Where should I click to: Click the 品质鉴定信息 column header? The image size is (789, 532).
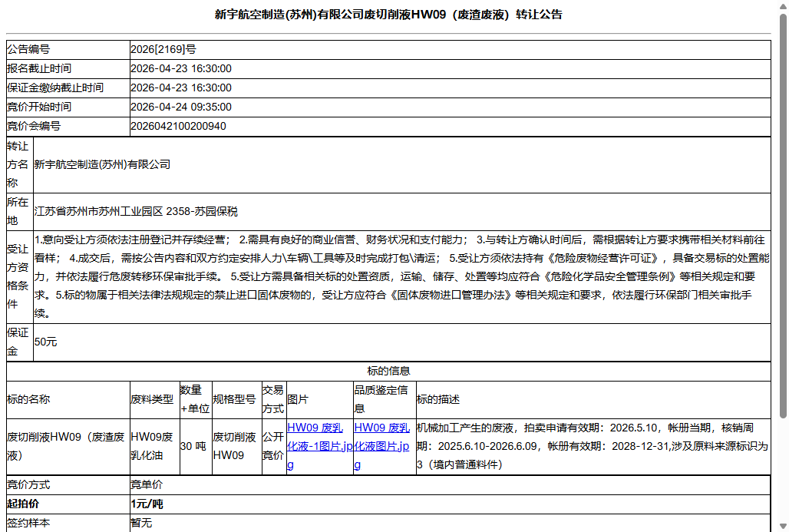[x=385, y=400]
